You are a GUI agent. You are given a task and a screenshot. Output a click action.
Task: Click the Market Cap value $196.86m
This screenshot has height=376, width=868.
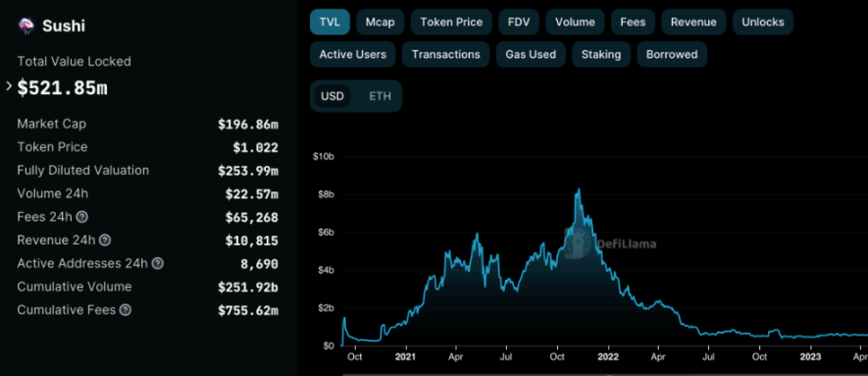tap(248, 124)
